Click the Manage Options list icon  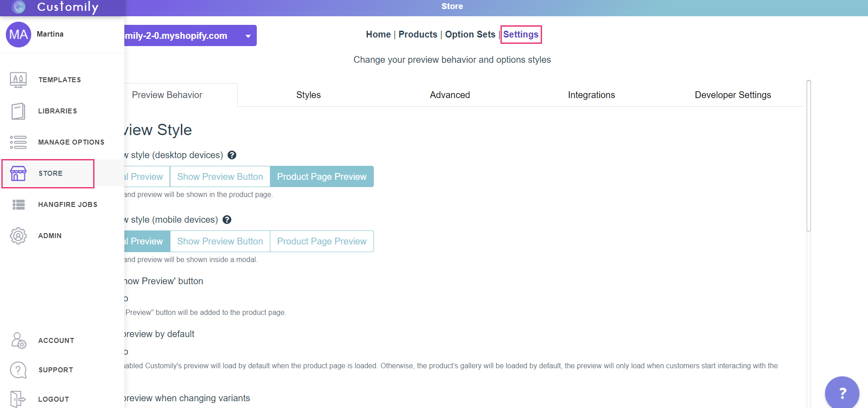point(18,142)
